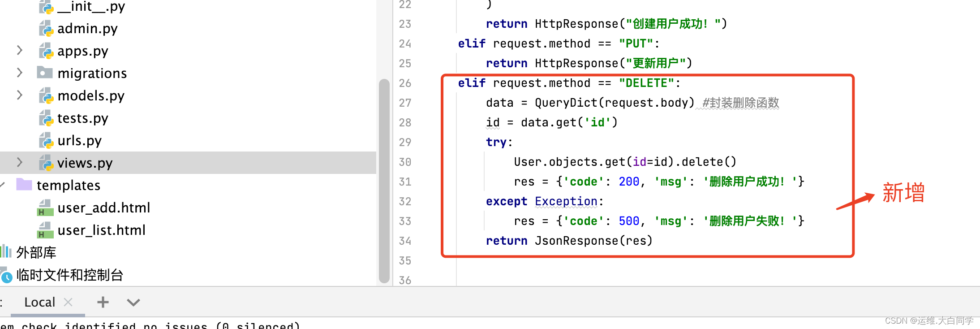Click line number 34 in gutter

(405, 241)
